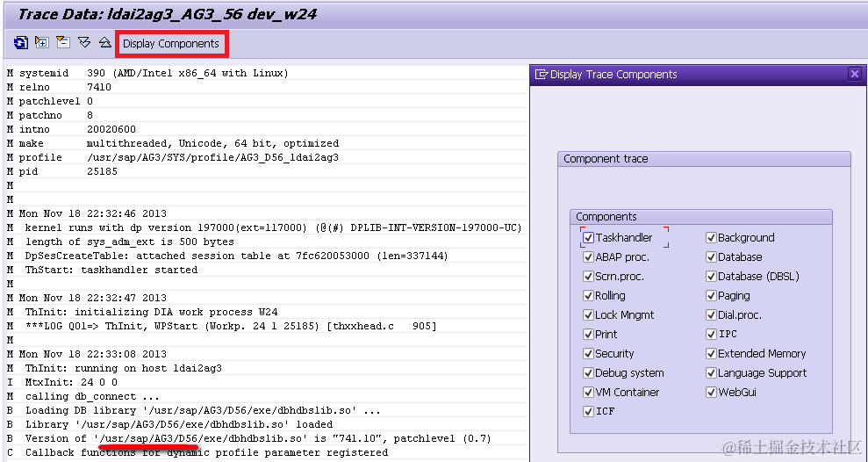This screenshot has height=462, width=868.
Task: Toggle Dial.proc. checkbox
Action: 712,315
